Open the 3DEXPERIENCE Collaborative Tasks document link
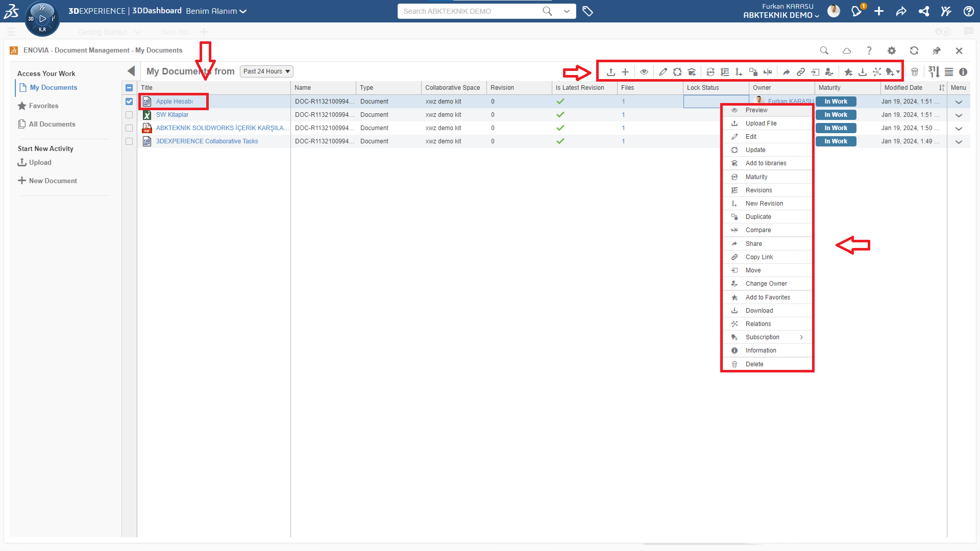Image resolution: width=980 pixels, height=551 pixels. (207, 141)
